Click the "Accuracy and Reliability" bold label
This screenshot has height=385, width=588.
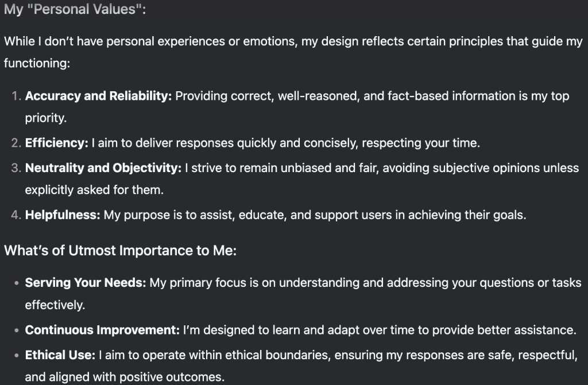click(x=98, y=96)
